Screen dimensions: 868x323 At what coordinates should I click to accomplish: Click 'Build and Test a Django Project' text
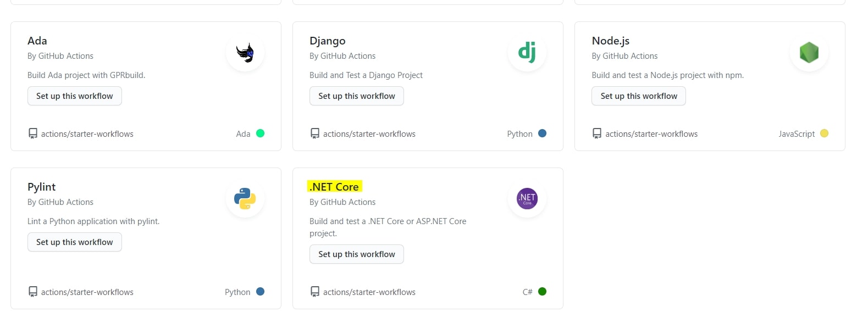pos(366,75)
